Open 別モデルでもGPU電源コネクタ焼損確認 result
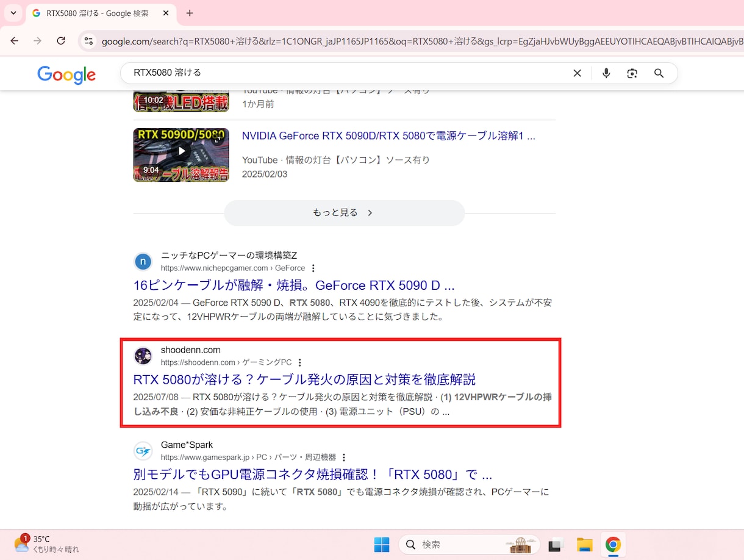 point(313,475)
